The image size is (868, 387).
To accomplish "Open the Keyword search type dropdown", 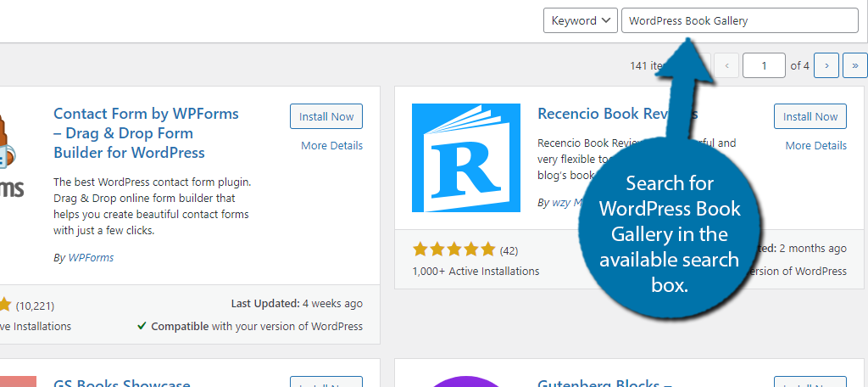I will click(x=580, y=20).
